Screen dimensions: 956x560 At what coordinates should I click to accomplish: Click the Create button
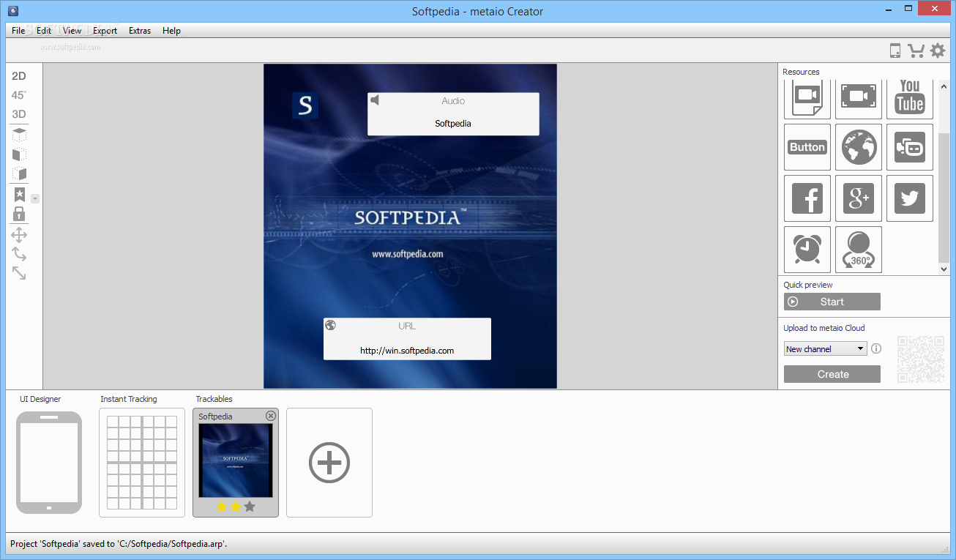point(832,374)
